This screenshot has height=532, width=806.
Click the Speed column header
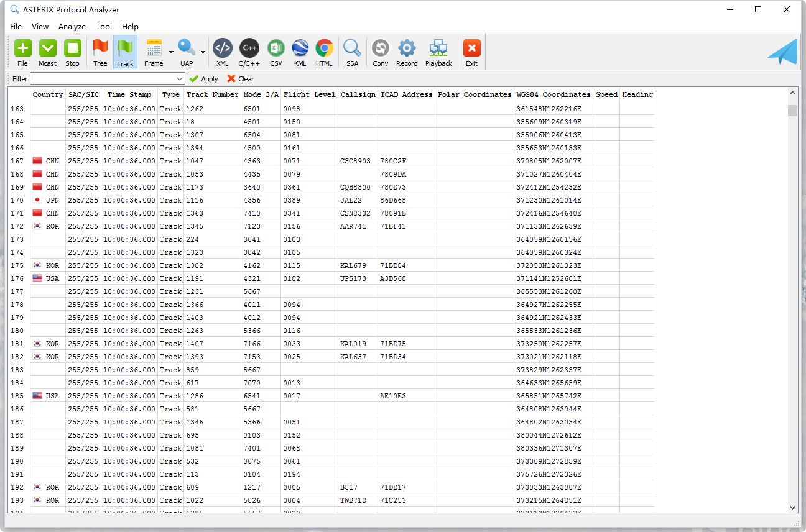[x=606, y=95]
